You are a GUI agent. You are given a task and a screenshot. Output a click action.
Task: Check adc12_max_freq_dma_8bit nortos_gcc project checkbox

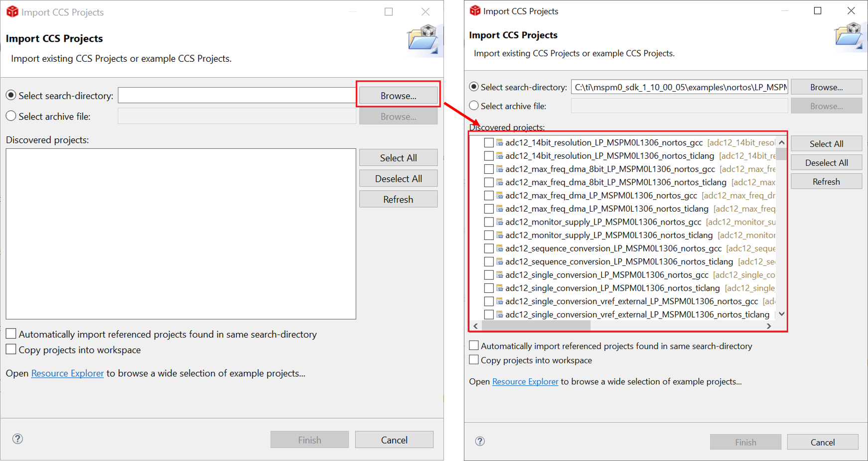pyautogui.click(x=489, y=169)
